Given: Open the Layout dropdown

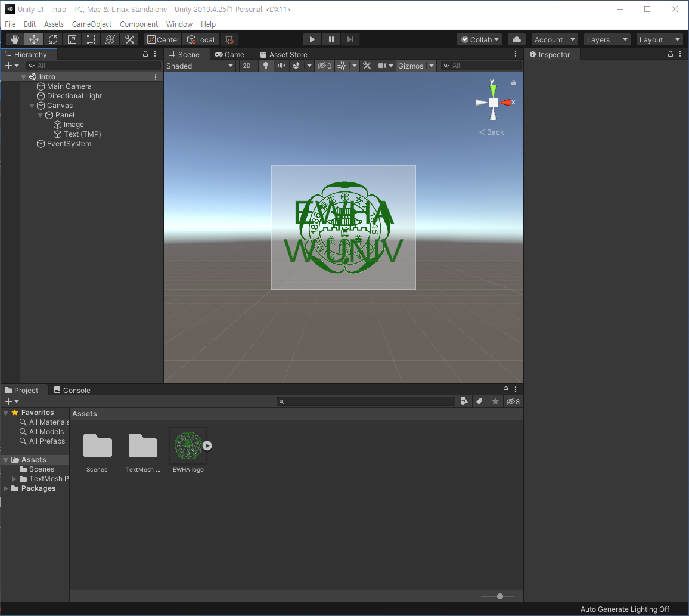Looking at the screenshot, I should 660,39.
